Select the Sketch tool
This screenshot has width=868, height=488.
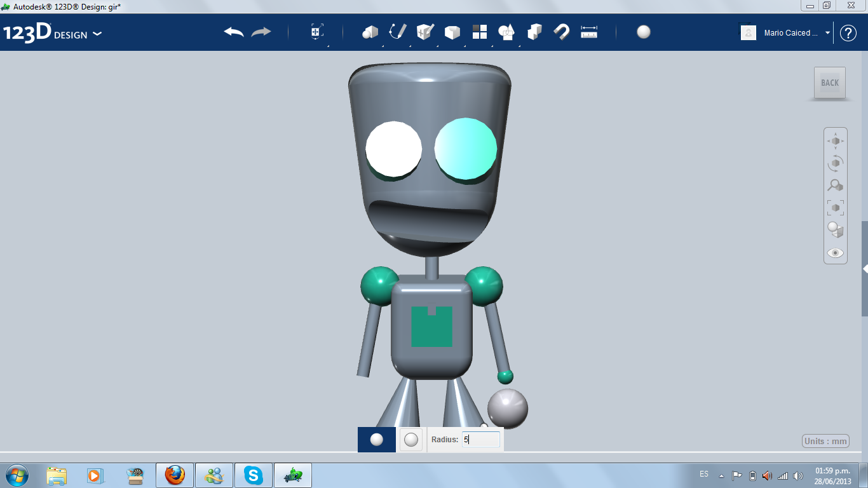pyautogui.click(x=398, y=32)
